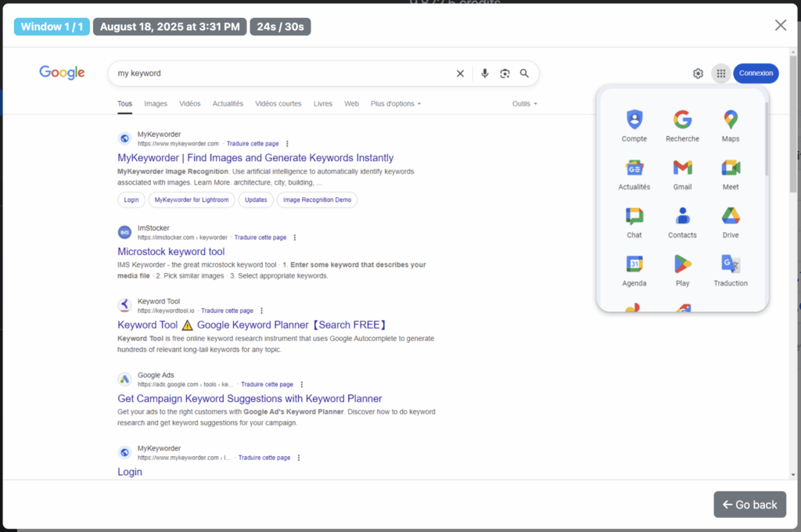Switch to the Images tab
Screen dimensions: 801x532
coord(156,103)
